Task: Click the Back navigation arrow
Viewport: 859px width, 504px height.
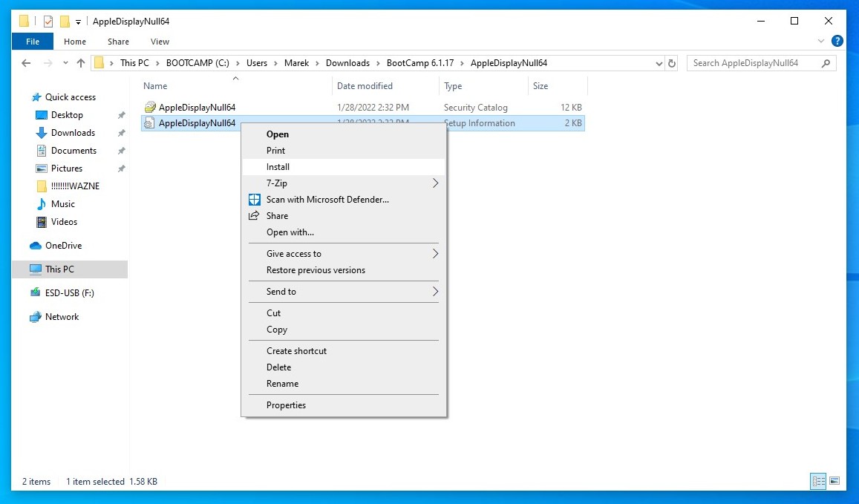Action: pyautogui.click(x=26, y=63)
